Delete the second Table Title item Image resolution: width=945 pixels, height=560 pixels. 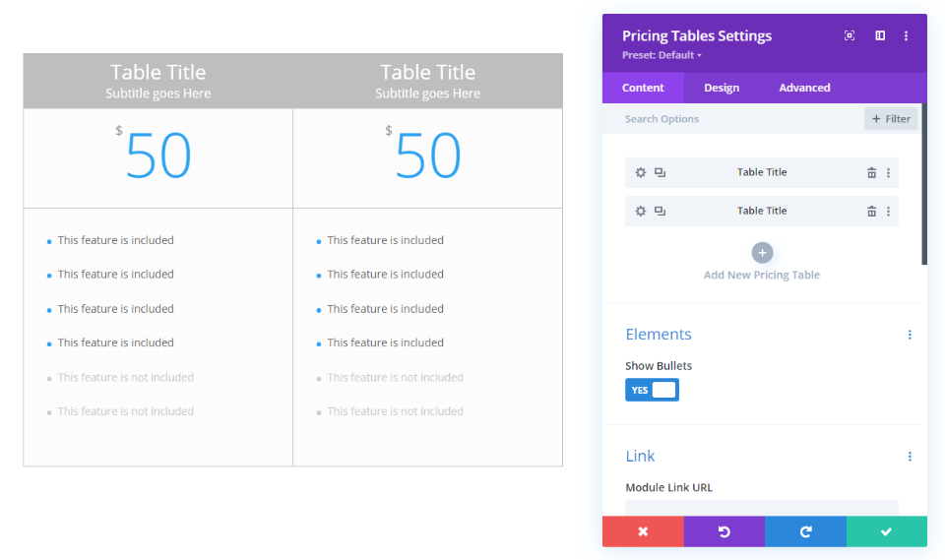click(871, 211)
